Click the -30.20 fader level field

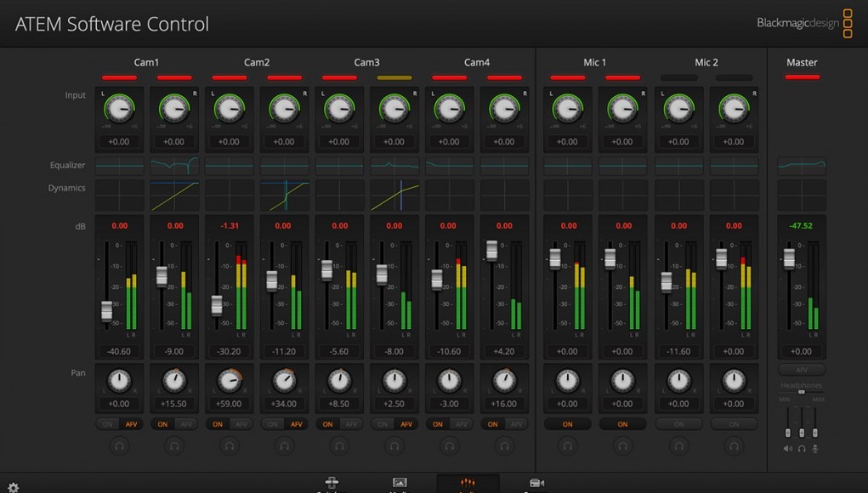(x=230, y=351)
